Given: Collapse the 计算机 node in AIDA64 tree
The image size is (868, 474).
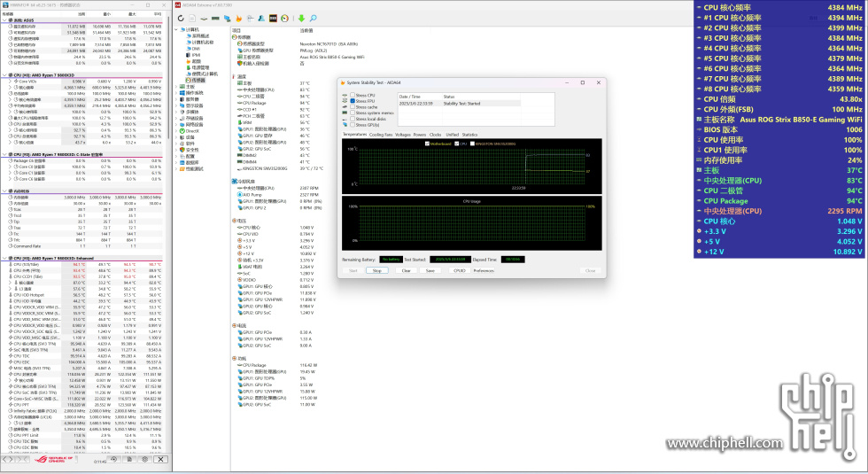Looking at the screenshot, I should [x=177, y=29].
